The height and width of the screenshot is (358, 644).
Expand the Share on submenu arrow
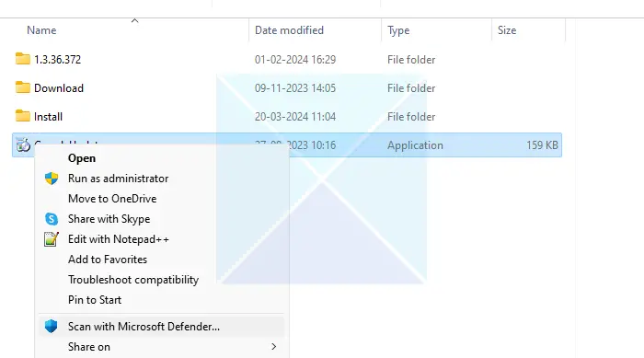[x=273, y=347]
